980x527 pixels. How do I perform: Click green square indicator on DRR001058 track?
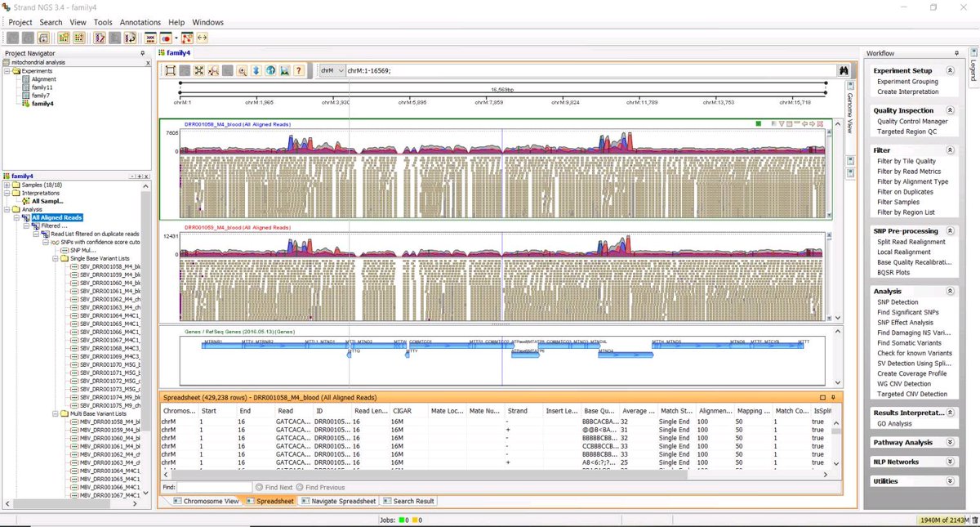pyautogui.click(x=759, y=124)
